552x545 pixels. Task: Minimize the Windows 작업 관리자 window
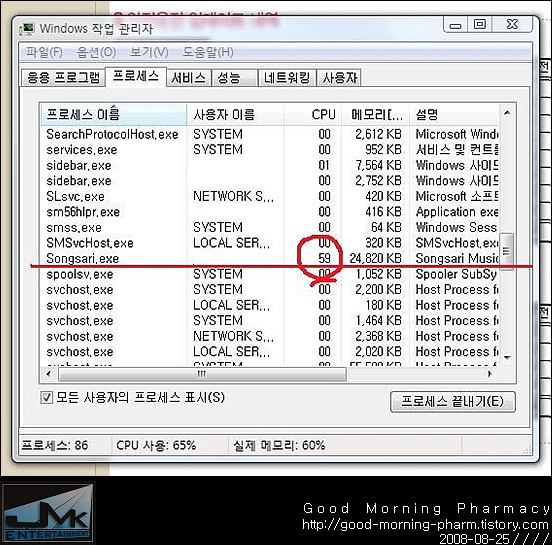coord(456,25)
